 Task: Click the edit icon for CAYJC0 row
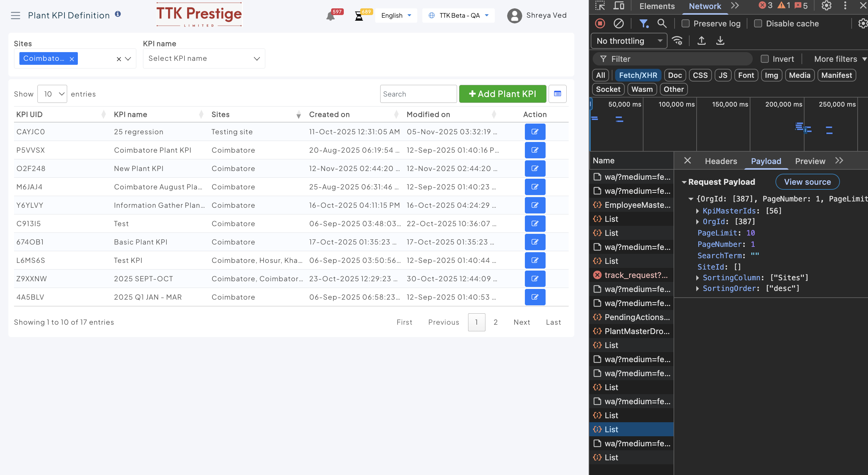[535, 132]
